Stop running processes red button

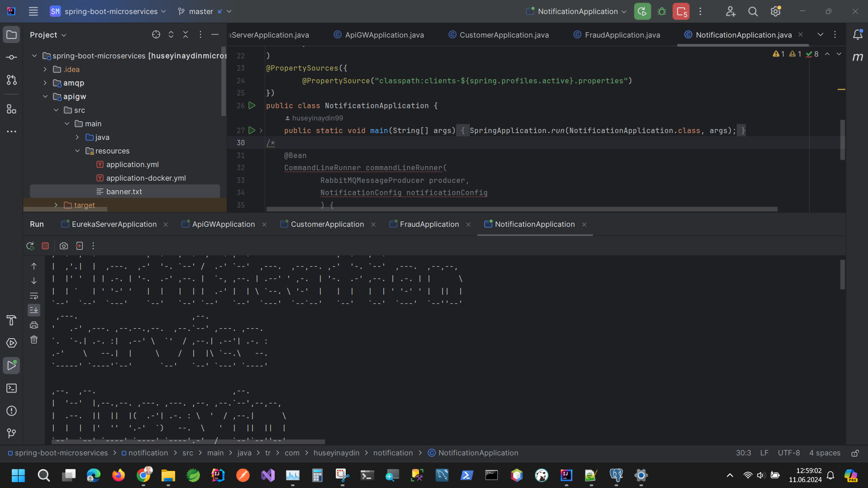pos(681,11)
